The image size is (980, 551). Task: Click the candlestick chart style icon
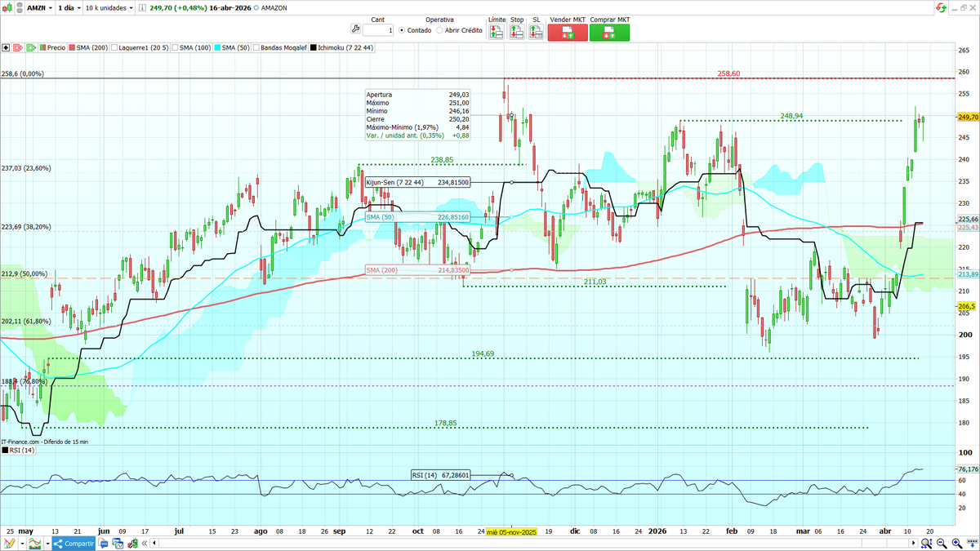pos(8,7)
